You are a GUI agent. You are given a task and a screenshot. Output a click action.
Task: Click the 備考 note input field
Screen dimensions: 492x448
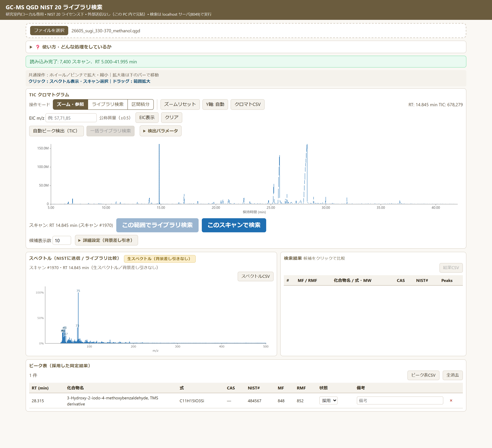[x=400, y=400]
